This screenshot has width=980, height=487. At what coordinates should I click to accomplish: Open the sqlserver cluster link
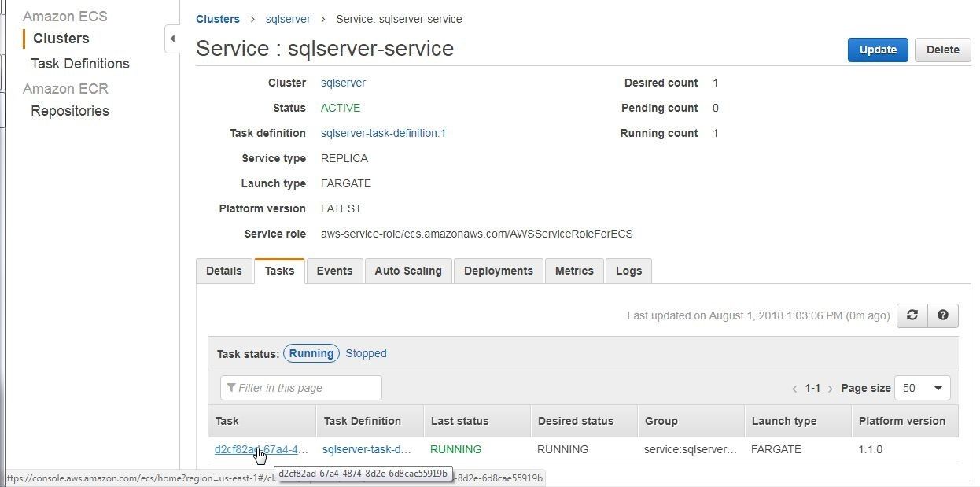coord(343,83)
